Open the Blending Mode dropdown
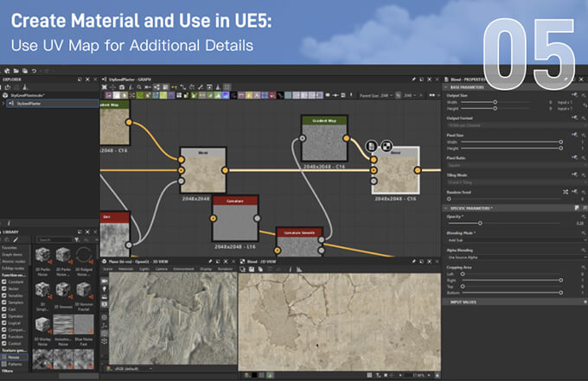 [516, 240]
